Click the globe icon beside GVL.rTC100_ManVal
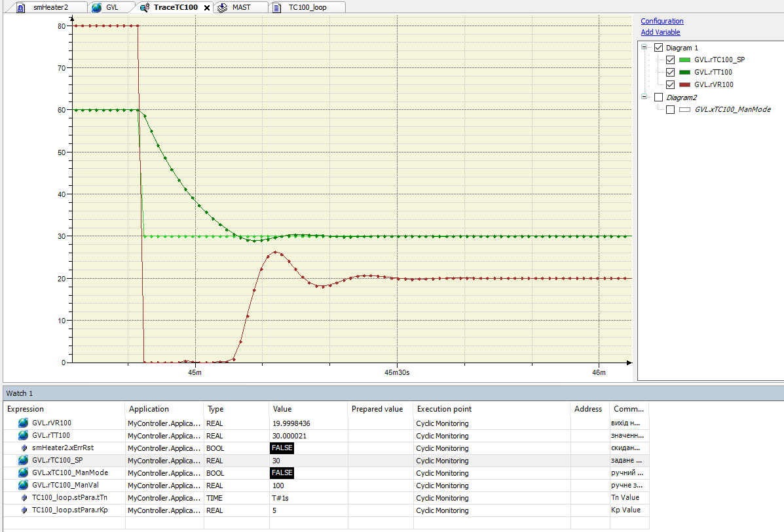This screenshot has height=532, width=784. [24, 486]
